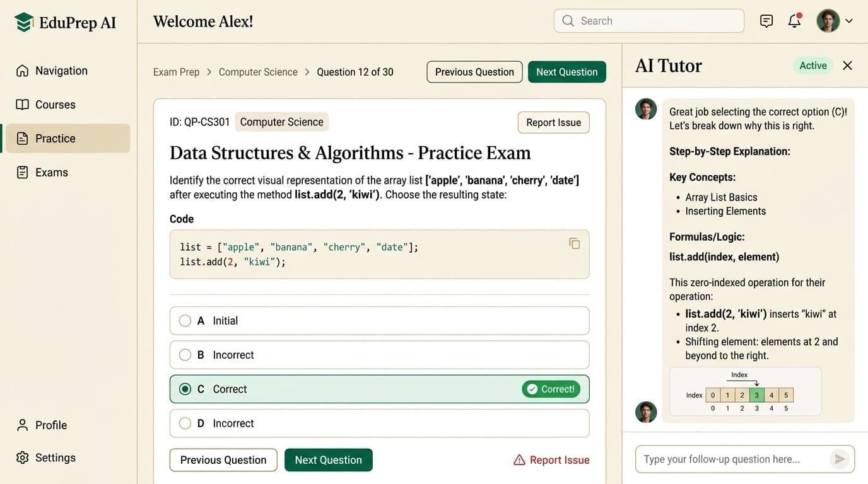
Task: Click the Computer Science tag chip
Action: coord(282,122)
